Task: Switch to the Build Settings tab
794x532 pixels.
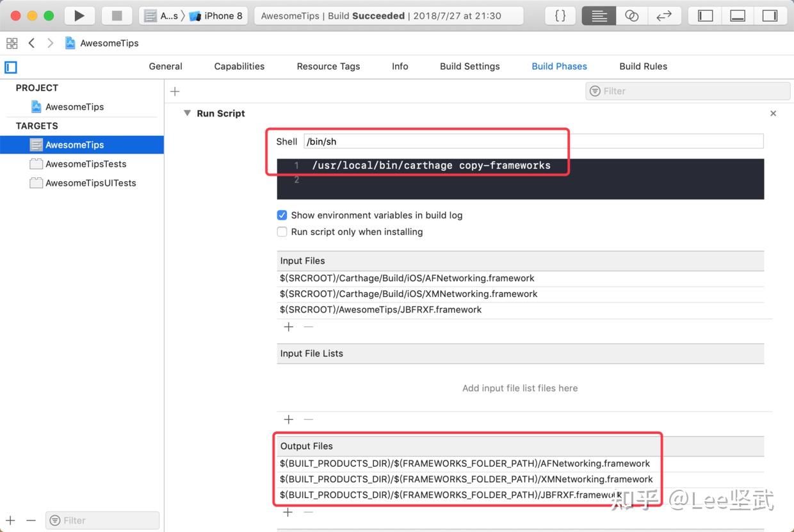Action: click(x=469, y=66)
